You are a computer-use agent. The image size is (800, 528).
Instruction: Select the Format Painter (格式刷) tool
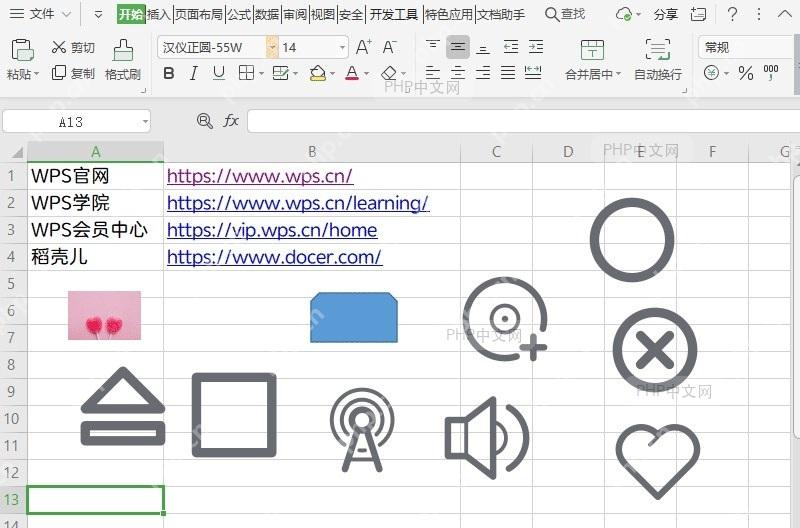[123, 60]
